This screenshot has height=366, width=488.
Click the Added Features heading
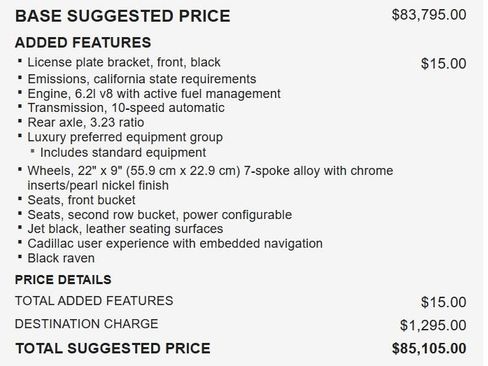[83, 43]
